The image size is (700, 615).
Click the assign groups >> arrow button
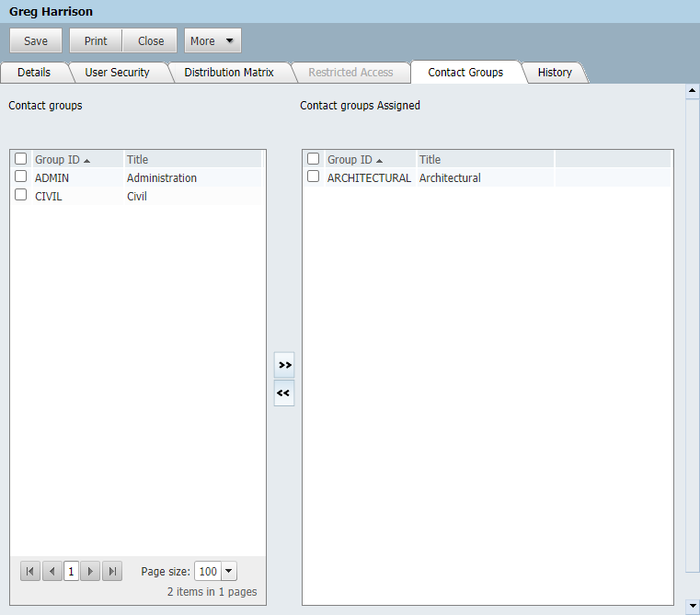[x=284, y=365]
